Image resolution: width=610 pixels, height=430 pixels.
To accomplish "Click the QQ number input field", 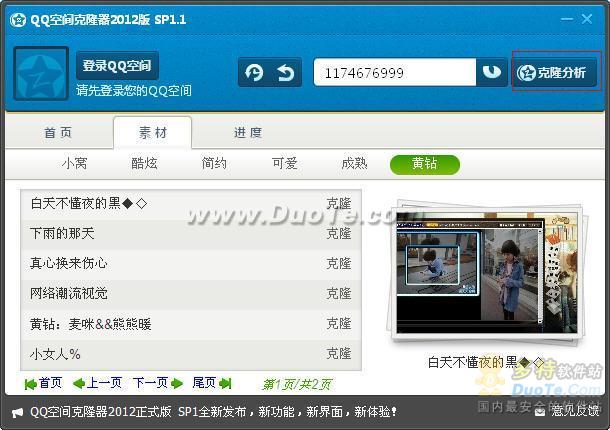I will pos(394,72).
